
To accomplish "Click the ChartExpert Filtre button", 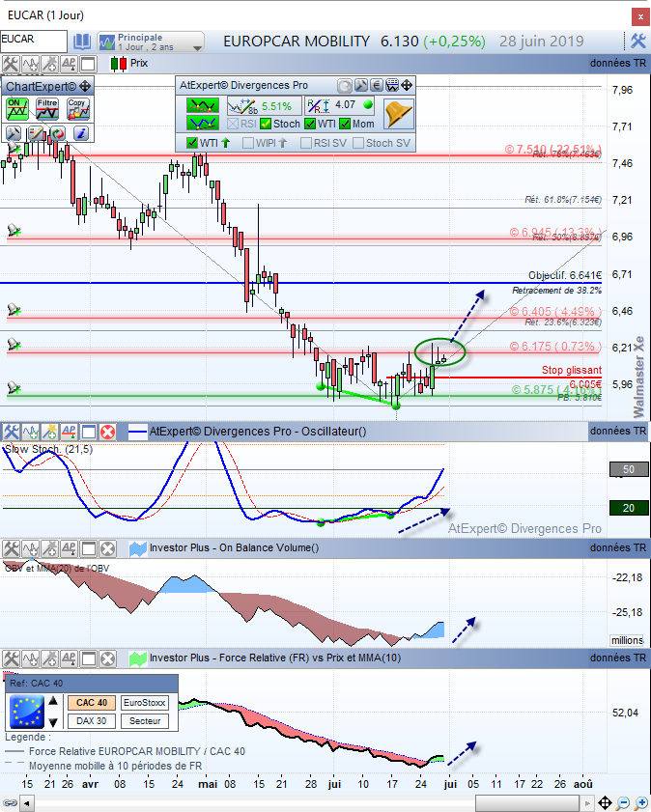I will (x=47, y=109).
